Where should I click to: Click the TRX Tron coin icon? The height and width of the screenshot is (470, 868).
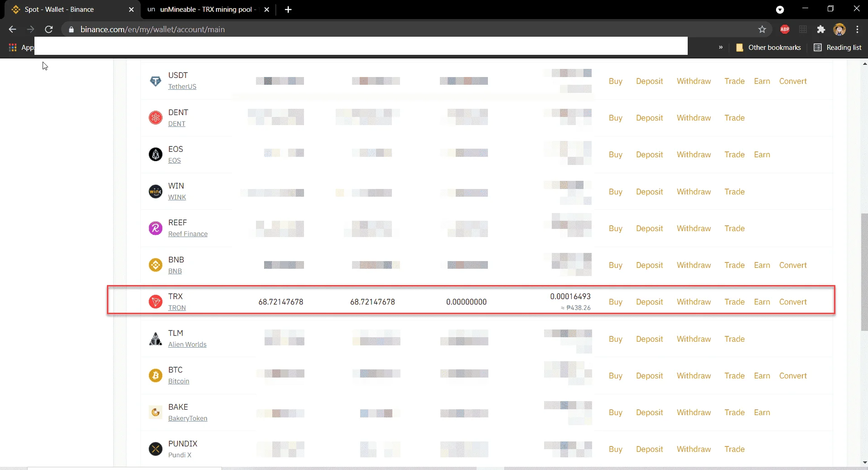click(x=155, y=301)
